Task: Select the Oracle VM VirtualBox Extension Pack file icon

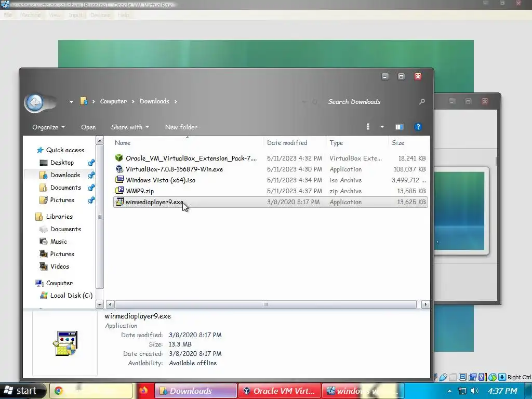Action: (119, 158)
